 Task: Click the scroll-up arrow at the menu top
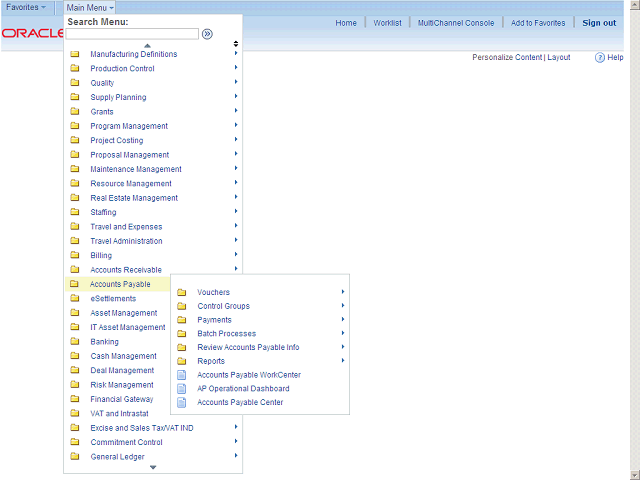[147, 45]
